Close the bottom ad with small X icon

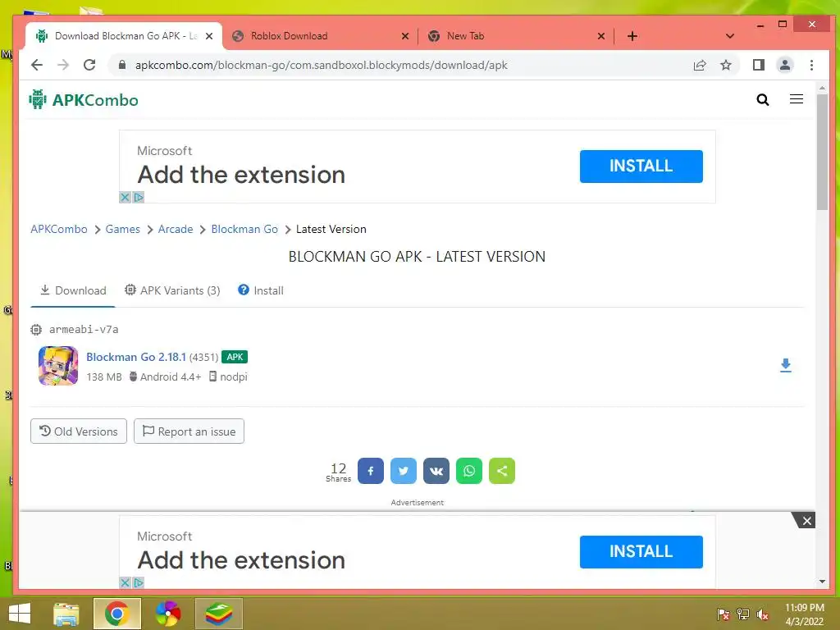(x=125, y=582)
